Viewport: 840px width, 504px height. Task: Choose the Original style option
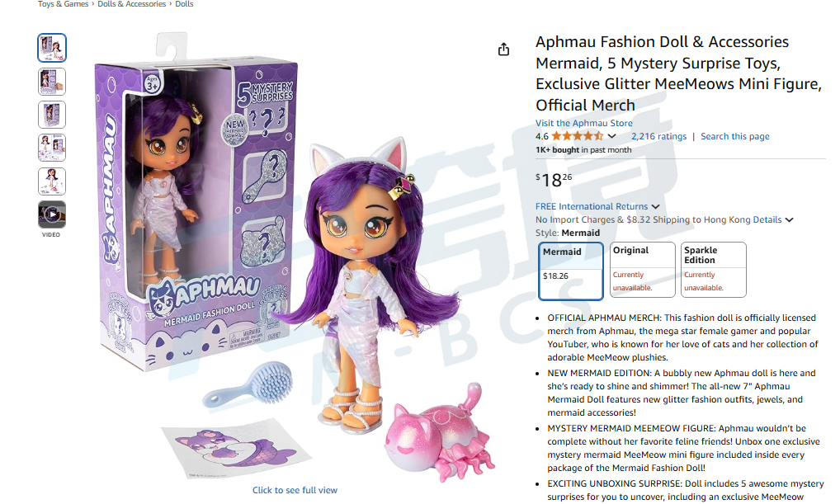pyautogui.click(x=642, y=270)
